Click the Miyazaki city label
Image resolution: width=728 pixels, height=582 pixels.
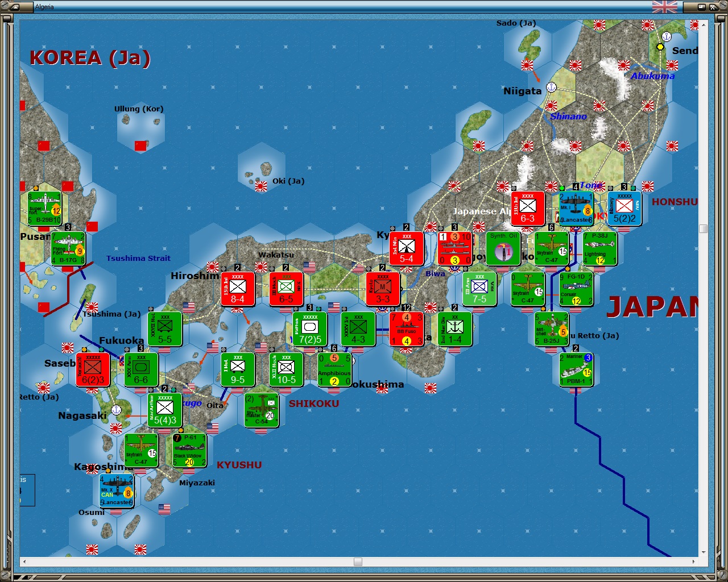pyautogui.click(x=197, y=483)
